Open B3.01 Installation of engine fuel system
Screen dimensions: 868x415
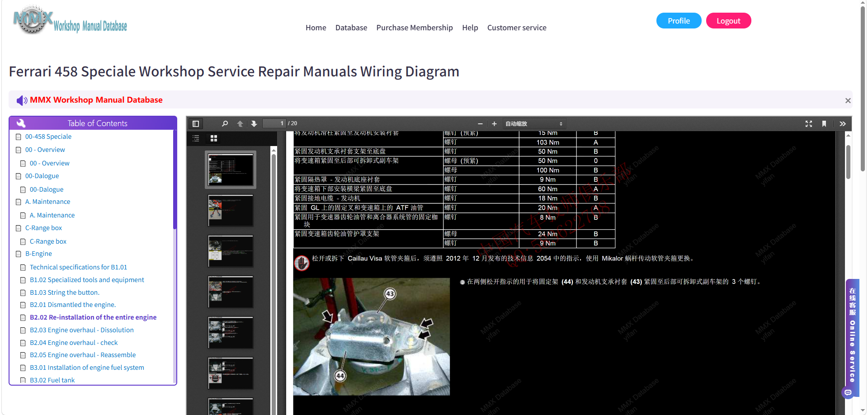pos(87,368)
